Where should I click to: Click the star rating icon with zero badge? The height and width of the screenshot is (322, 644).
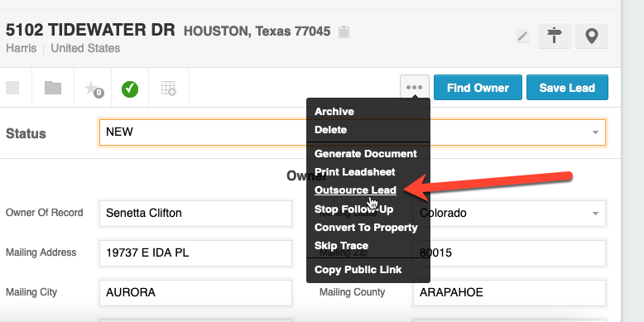click(94, 89)
